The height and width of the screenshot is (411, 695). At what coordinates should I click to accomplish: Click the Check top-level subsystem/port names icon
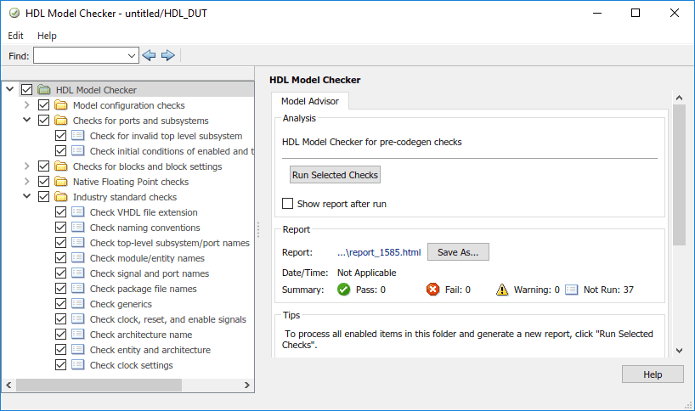(x=78, y=243)
